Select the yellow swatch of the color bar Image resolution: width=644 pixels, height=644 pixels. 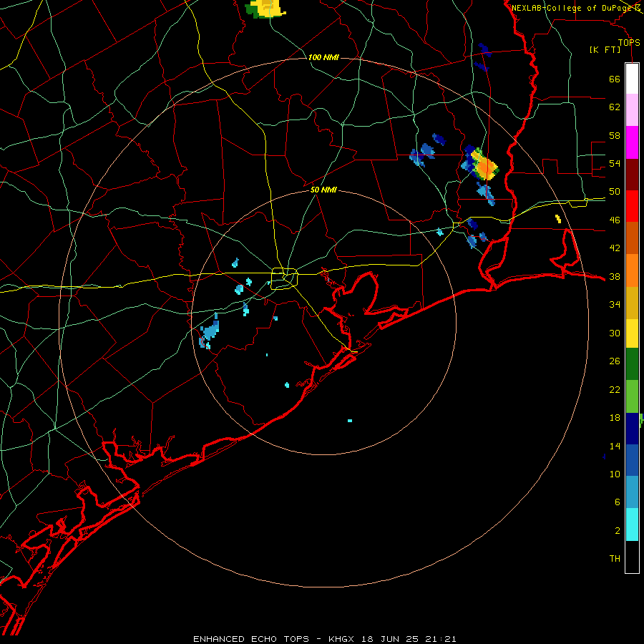pyautogui.click(x=632, y=333)
